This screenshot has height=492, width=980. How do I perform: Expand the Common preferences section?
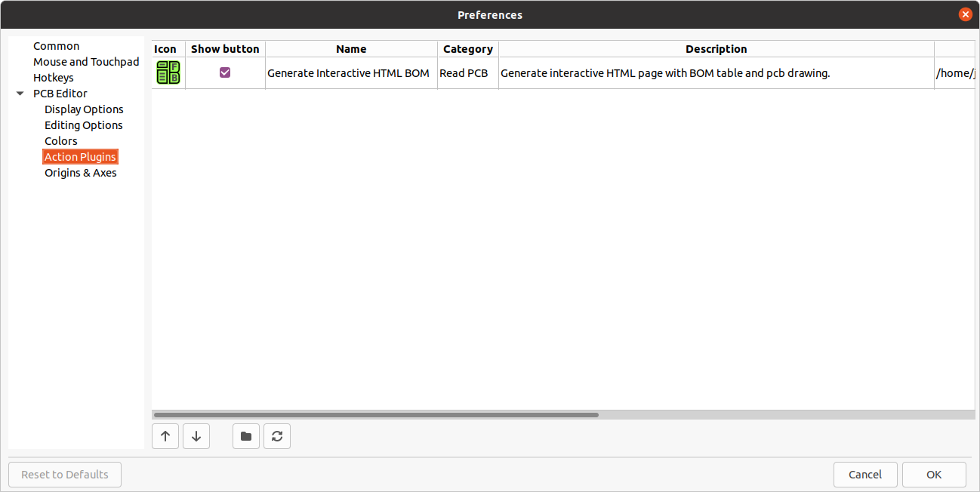click(x=56, y=45)
